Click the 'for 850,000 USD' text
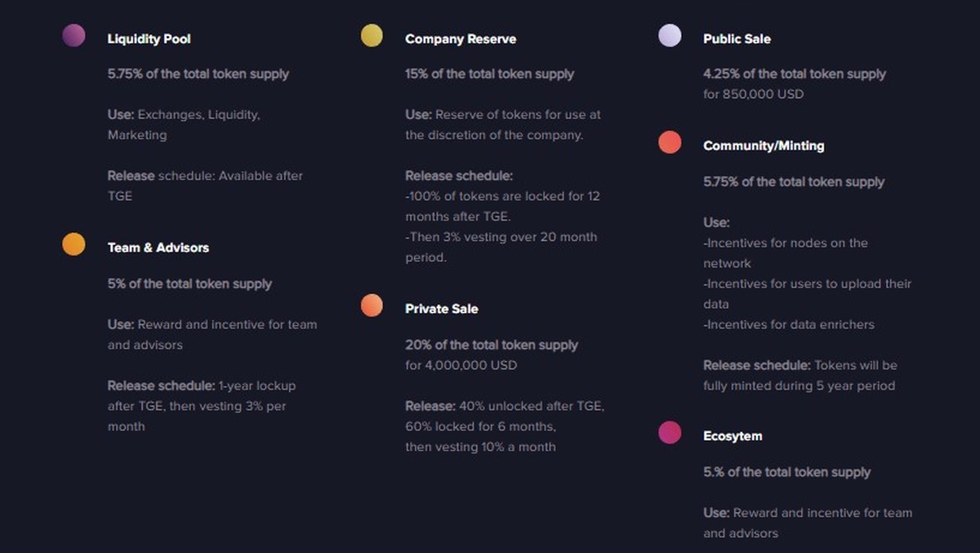This screenshot has height=553, width=980. tap(753, 94)
